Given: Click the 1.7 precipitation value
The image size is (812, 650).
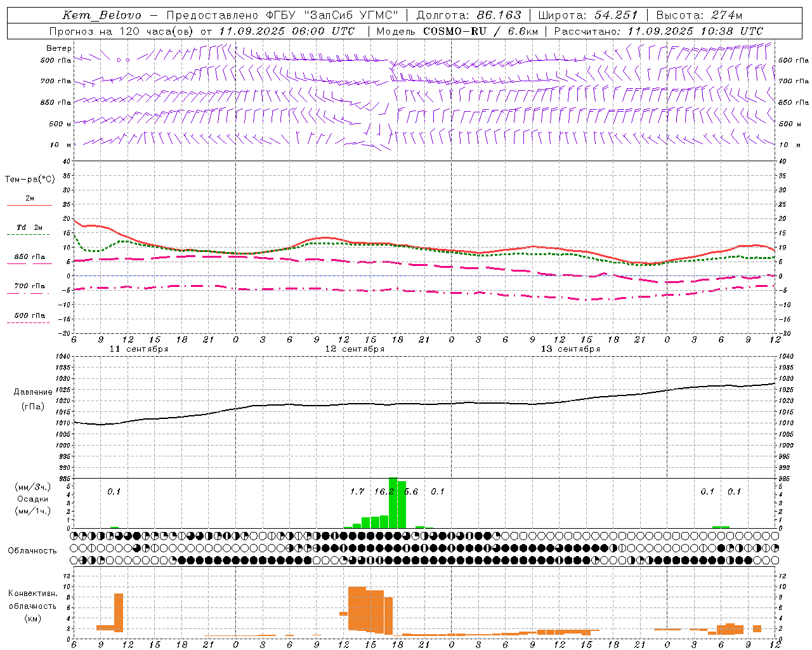Looking at the screenshot, I should pyautogui.click(x=357, y=492).
